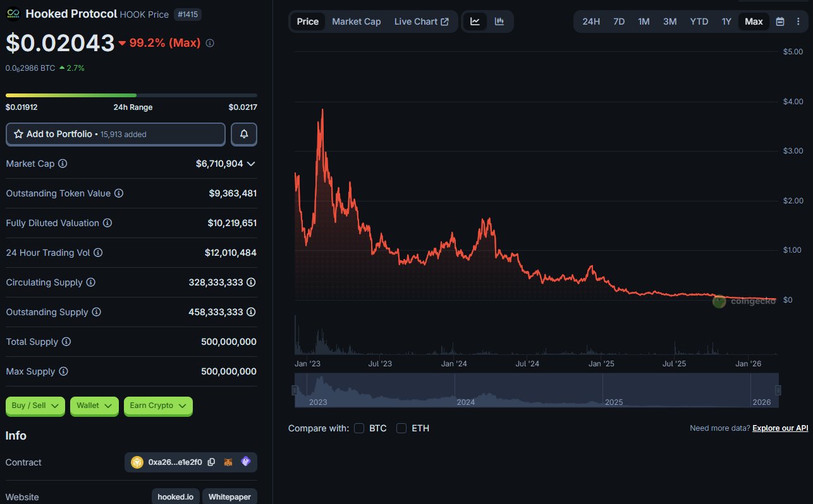Open the Whitepaper link
This screenshot has height=504, width=813.
[229, 497]
